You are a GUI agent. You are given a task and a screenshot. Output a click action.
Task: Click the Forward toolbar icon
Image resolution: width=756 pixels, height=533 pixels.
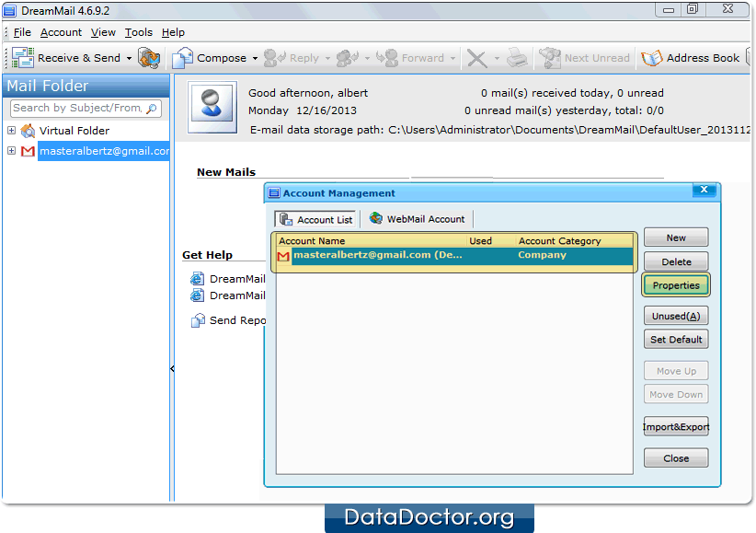387,58
